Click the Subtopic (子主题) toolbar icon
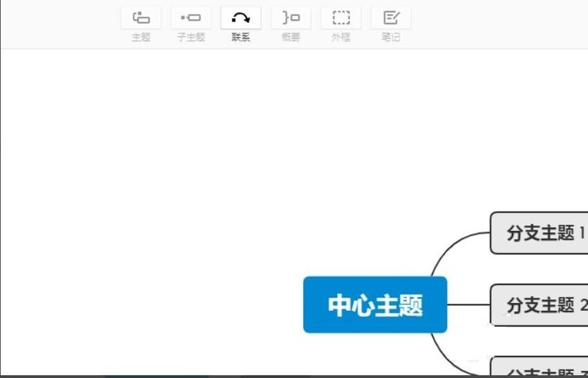The image size is (588, 378). tap(190, 18)
